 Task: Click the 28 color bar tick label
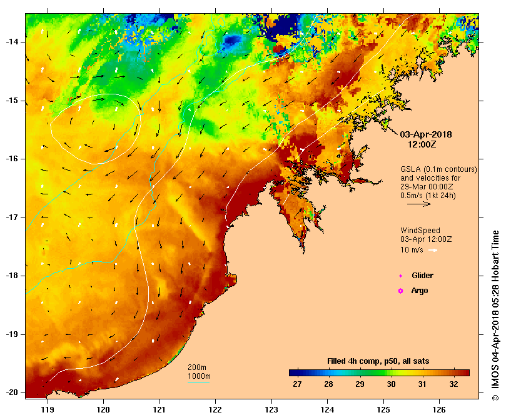328,384
